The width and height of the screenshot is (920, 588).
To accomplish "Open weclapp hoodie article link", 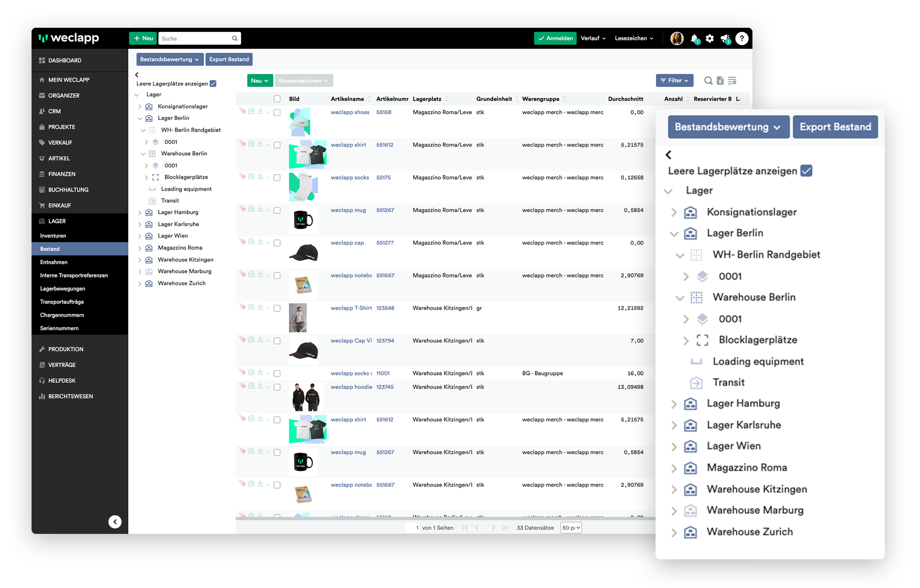I will (x=351, y=387).
